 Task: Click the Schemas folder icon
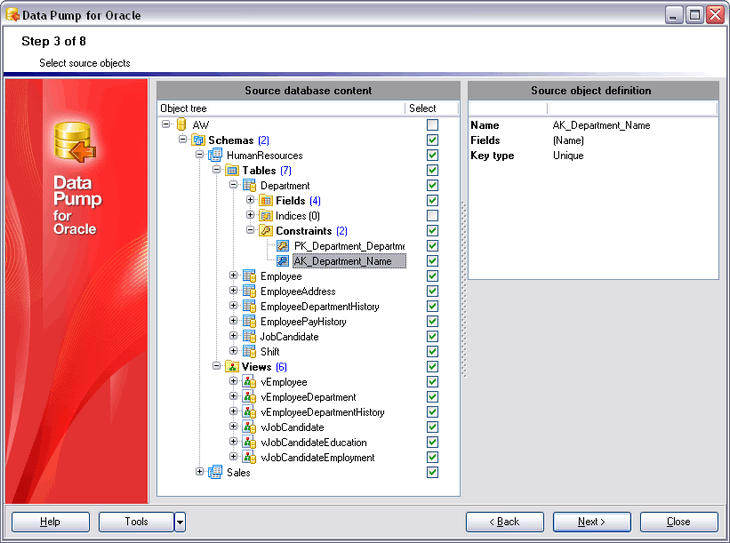pos(199,140)
